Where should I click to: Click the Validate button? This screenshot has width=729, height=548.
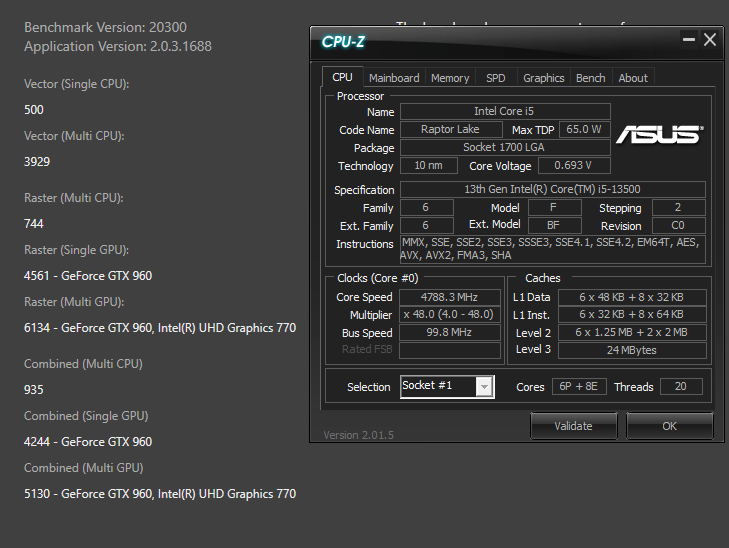coord(574,426)
